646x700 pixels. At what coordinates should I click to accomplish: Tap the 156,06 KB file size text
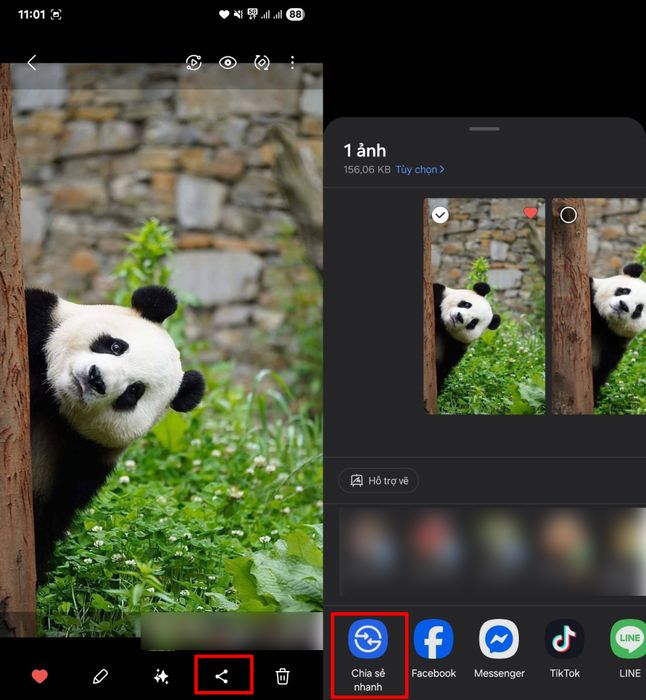coord(367,170)
